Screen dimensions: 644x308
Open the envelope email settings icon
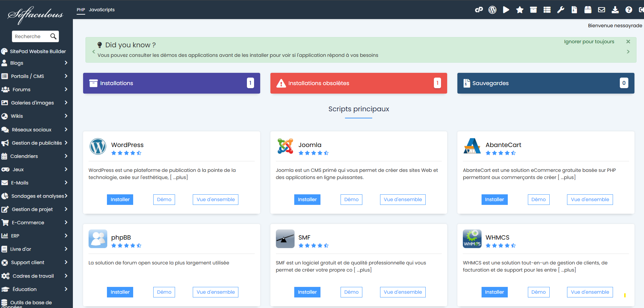(x=601, y=10)
